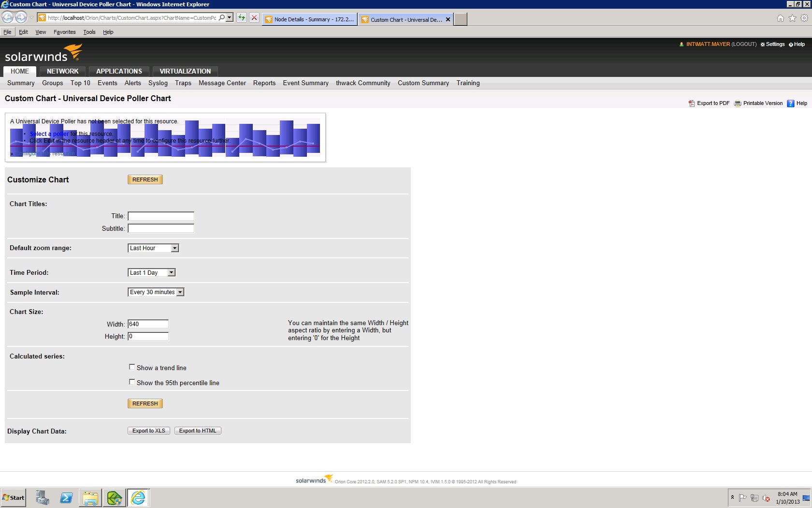Open the Alerts subnav link
The width and height of the screenshot is (812, 508).
point(133,83)
